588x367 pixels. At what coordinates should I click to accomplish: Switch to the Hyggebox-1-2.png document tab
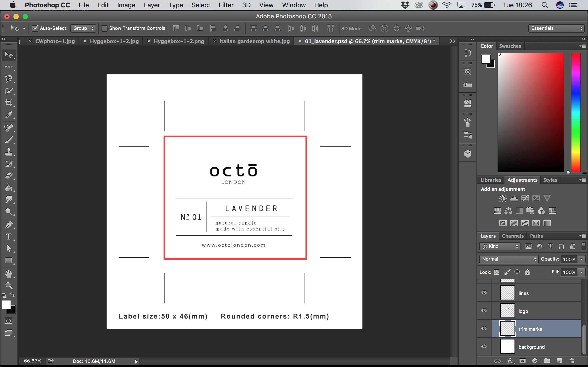(x=179, y=41)
